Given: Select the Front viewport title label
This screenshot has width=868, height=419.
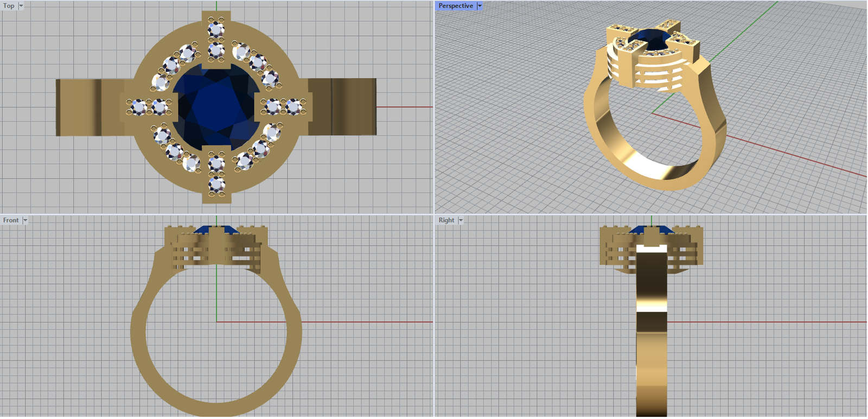Looking at the screenshot, I should (11, 220).
